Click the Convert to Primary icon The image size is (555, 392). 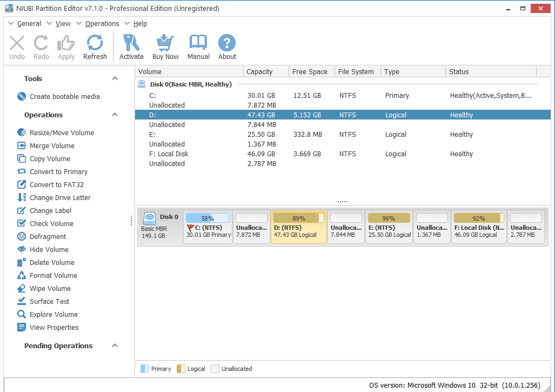point(22,171)
